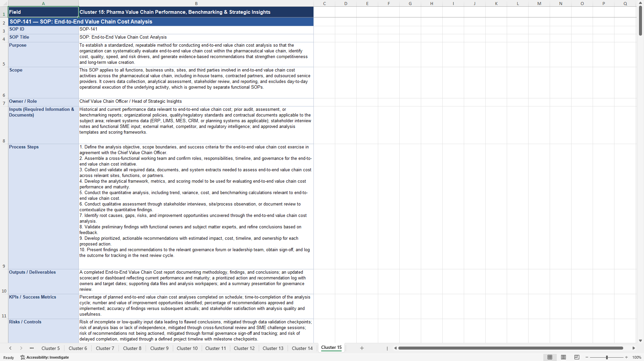Click the zoom in plus icon
The width and height of the screenshot is (644, 361).
click(x=627, y=357)
